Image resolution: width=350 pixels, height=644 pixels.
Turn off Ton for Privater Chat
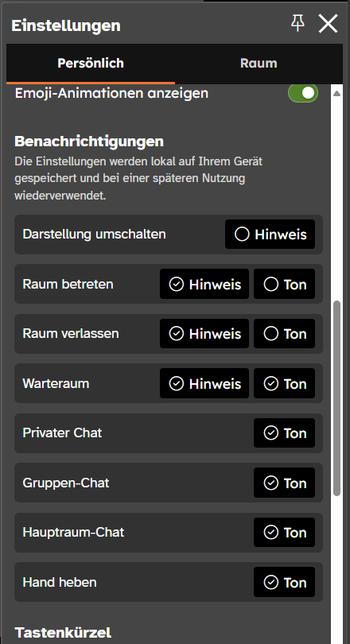coord(284,433)
